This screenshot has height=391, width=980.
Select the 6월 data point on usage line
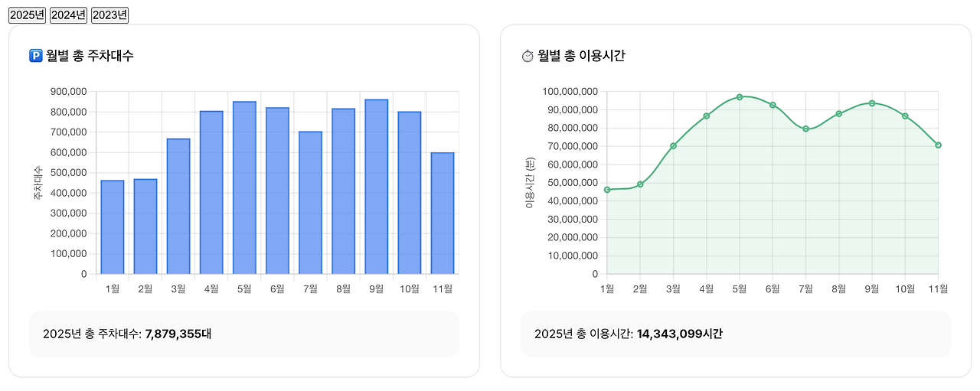click(x=773, y=105)
